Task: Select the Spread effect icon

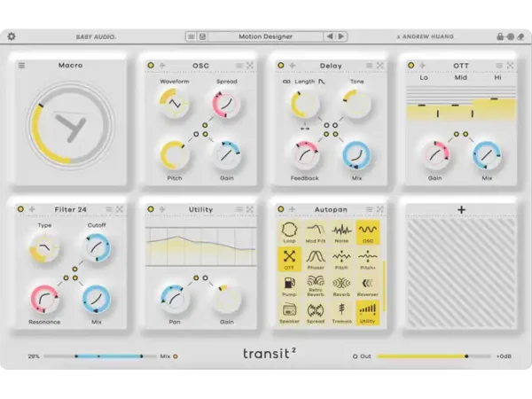Action: click(x=316, y=313)
